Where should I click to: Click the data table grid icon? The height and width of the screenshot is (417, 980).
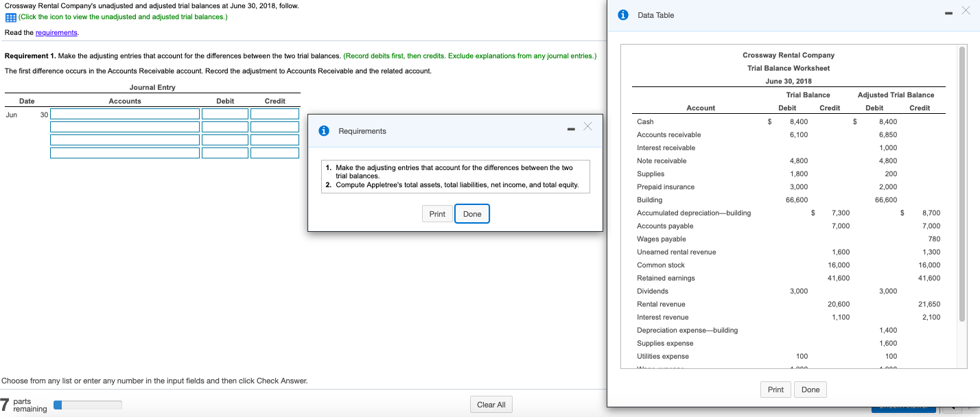coord(9,17)
